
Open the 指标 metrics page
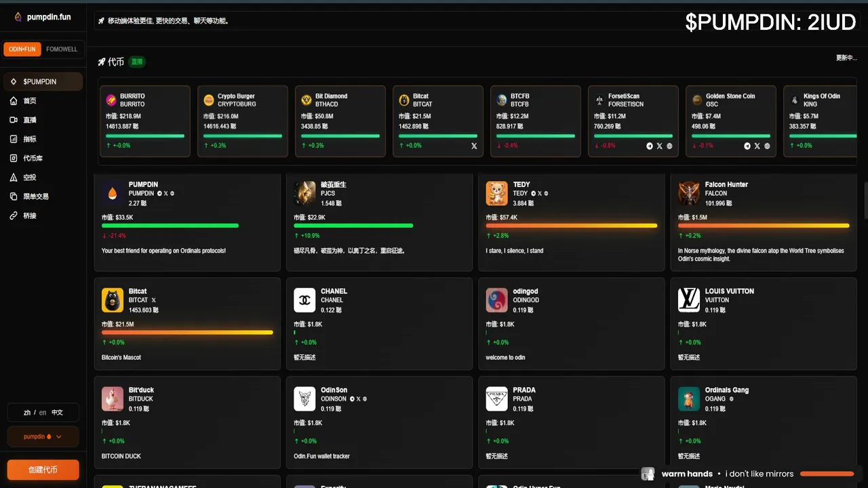pyautogui.click(x=43, y=139)
